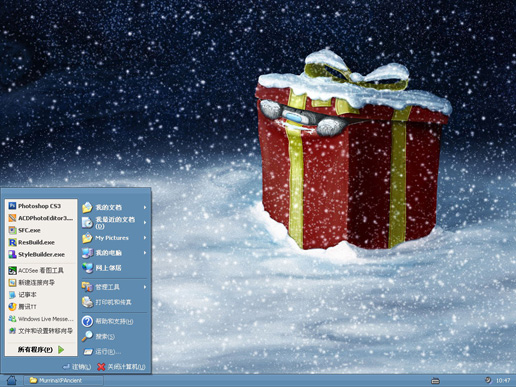Screen dimensions: 516x387
Task: Select the 网上邻居 menu item
Action: click(114, 268)
